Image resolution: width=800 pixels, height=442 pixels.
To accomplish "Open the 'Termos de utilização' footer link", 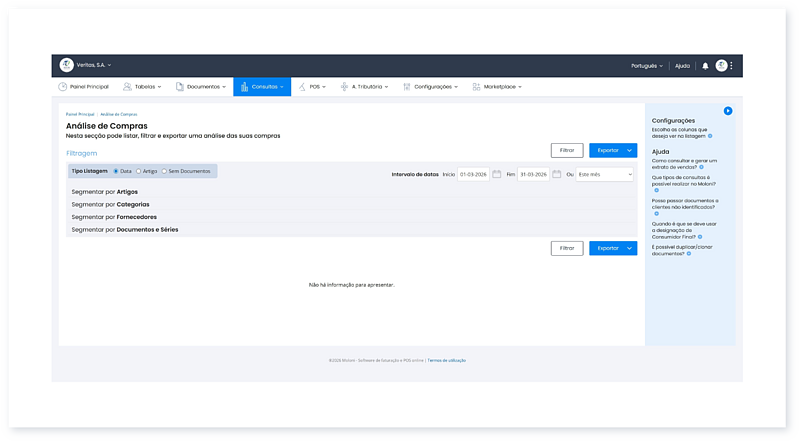I will 446,360.
